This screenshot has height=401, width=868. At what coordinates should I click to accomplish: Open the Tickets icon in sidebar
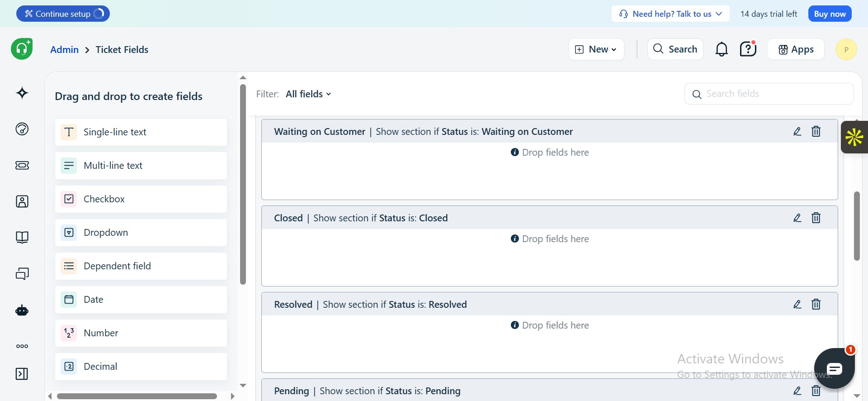(22, 165)
